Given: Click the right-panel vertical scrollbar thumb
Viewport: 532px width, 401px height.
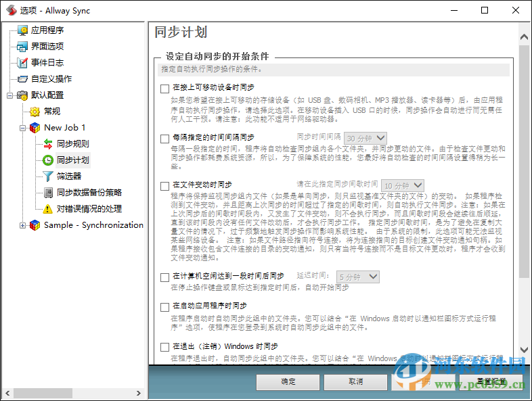Looking at the screenshot, I should (x=524, y=161).
